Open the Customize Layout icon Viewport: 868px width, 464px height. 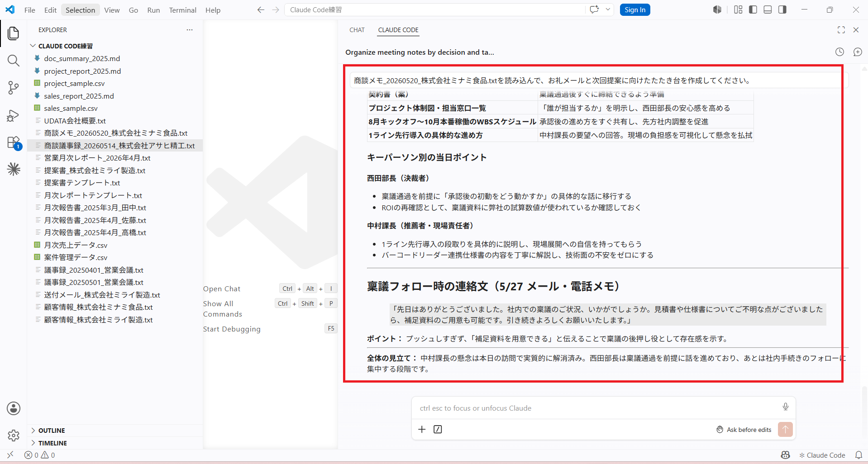click(738, 9)
